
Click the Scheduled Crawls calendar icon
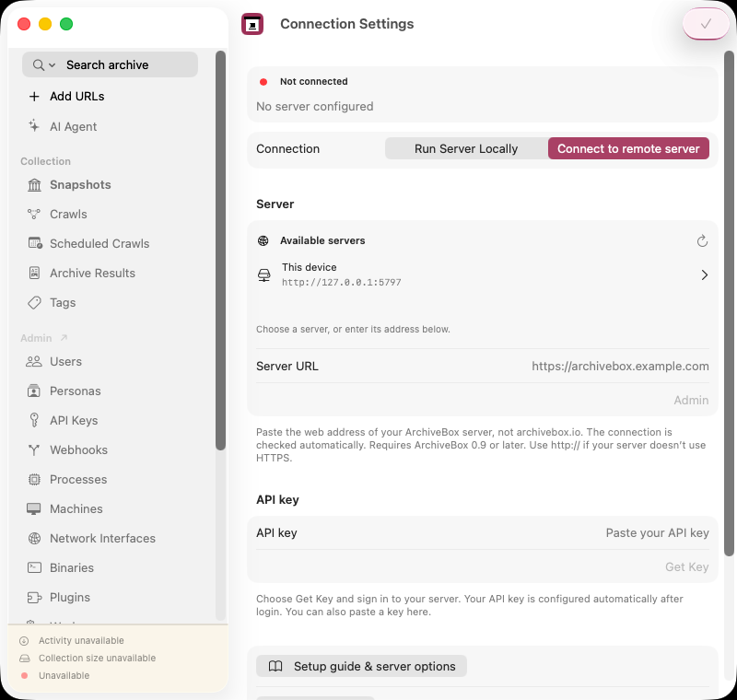tap(35, 243)
